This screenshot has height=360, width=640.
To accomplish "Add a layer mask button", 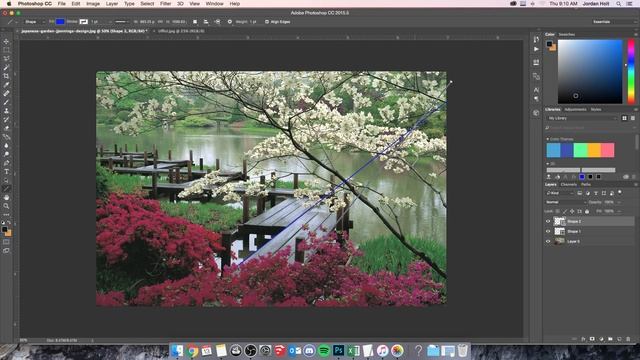I will 592,339.
